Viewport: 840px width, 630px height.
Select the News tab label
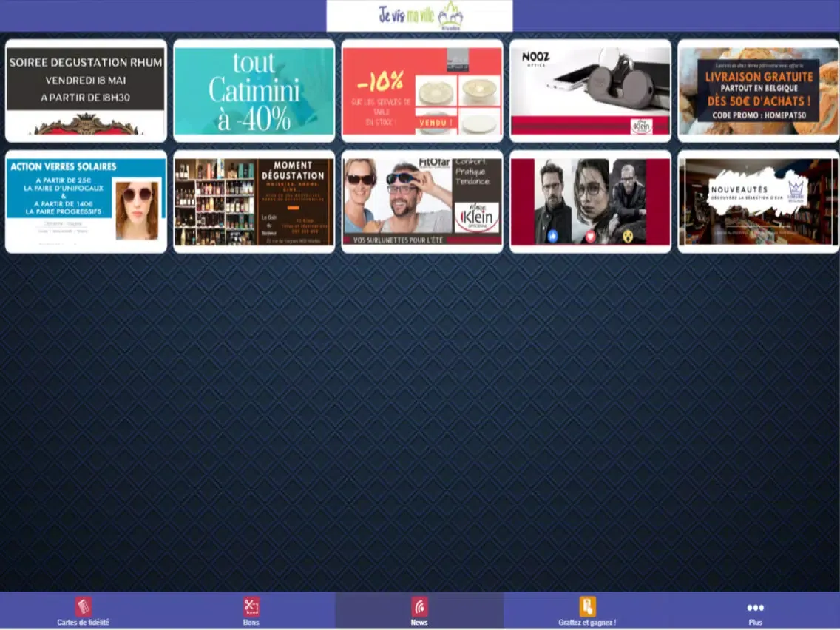pyautogui.click(x=419, y=623)
